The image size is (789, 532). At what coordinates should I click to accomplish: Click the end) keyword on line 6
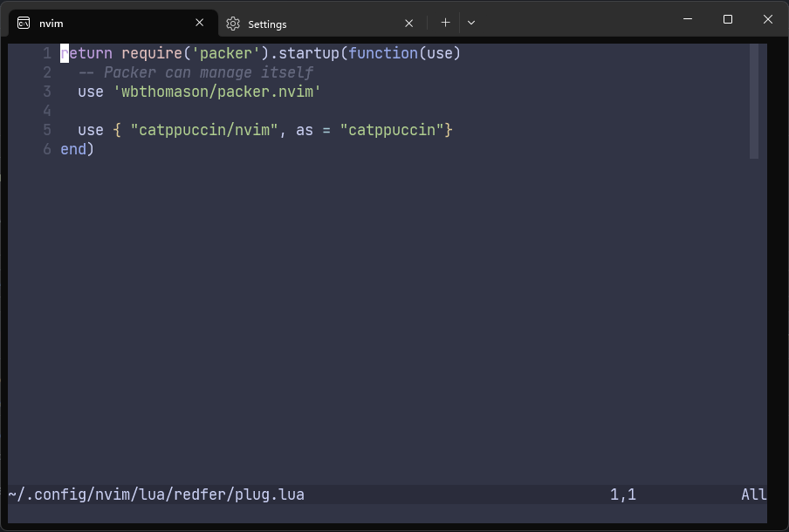tap(76, 149)
